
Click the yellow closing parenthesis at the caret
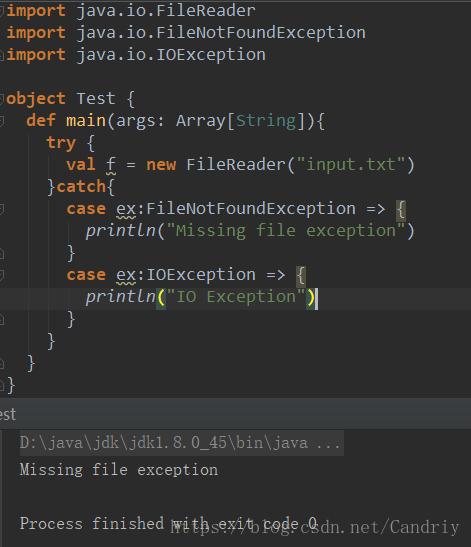[311, 298]
